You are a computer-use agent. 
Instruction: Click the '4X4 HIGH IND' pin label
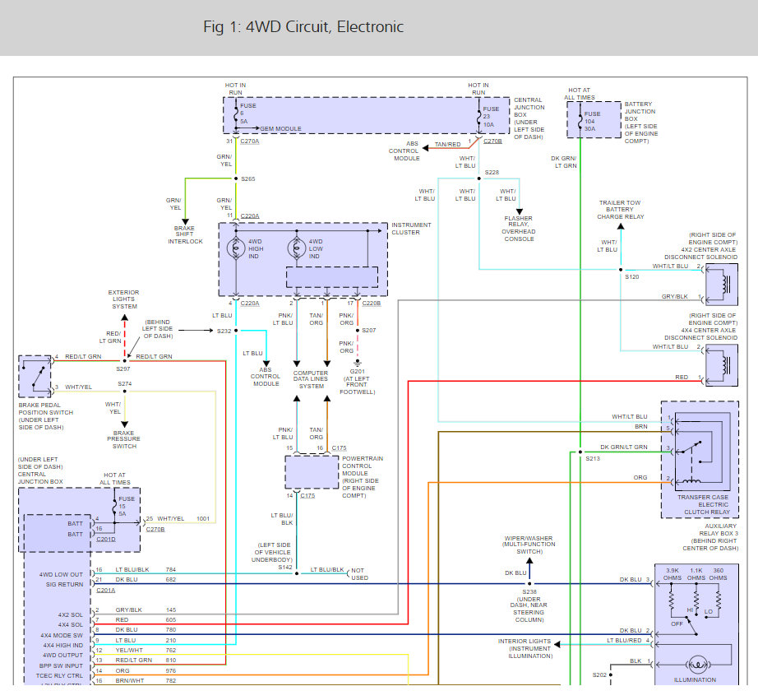(62, 646)
